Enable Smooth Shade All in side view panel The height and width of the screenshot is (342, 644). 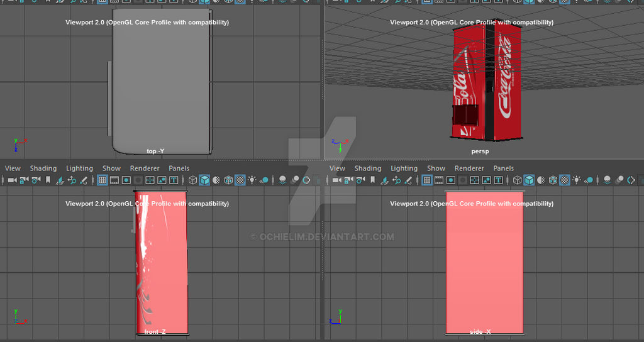(x=529, y=180)
